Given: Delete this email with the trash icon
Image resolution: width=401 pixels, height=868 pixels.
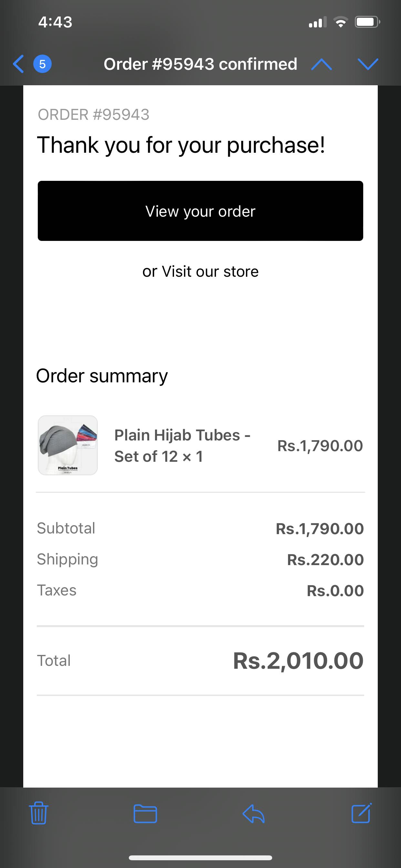Looking at the screenshot, I should click(x=39, y=813).
